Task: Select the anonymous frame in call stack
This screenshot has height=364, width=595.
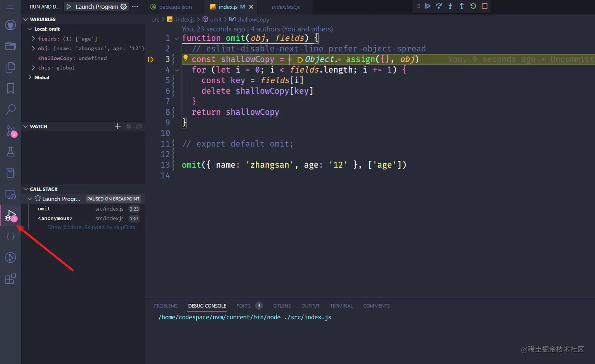Action: coord(55,218)
